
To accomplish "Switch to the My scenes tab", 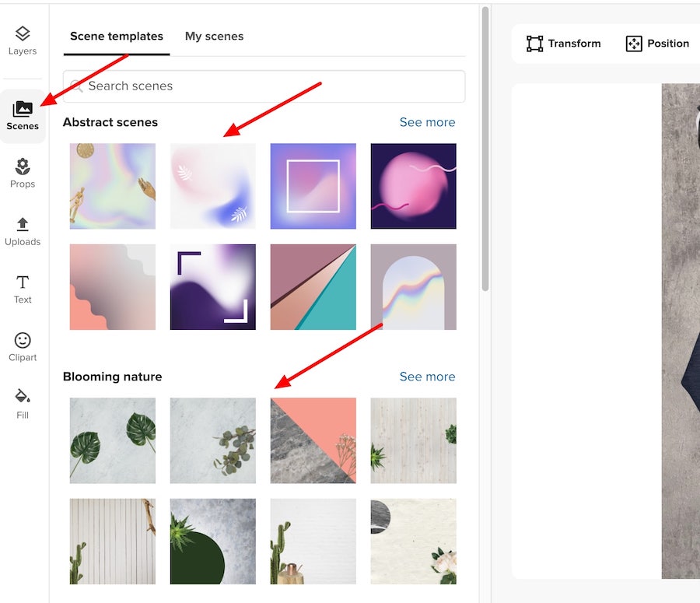I will coord(215,36).
